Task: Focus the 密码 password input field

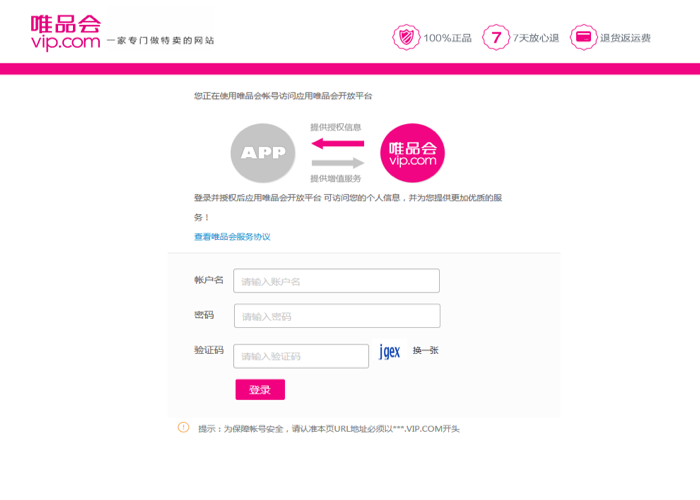Action: (336, 316)
